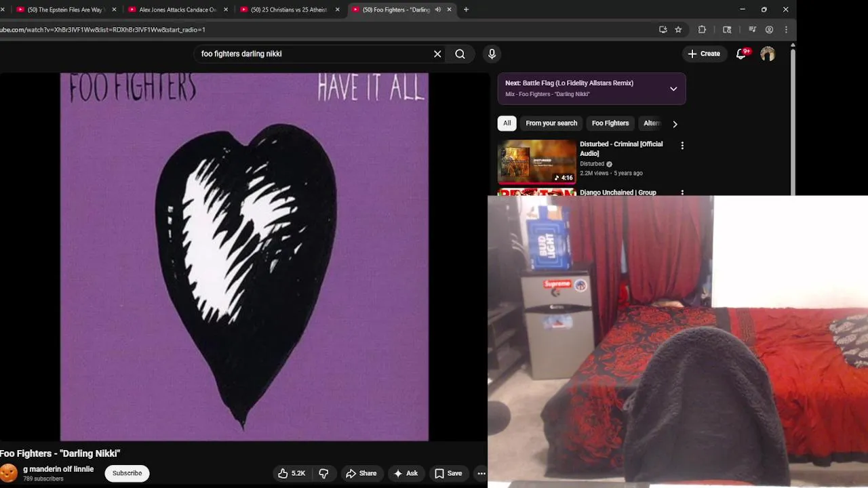868x488 pixels.
Task: Open the media control music-note icon
Action: 752,30
